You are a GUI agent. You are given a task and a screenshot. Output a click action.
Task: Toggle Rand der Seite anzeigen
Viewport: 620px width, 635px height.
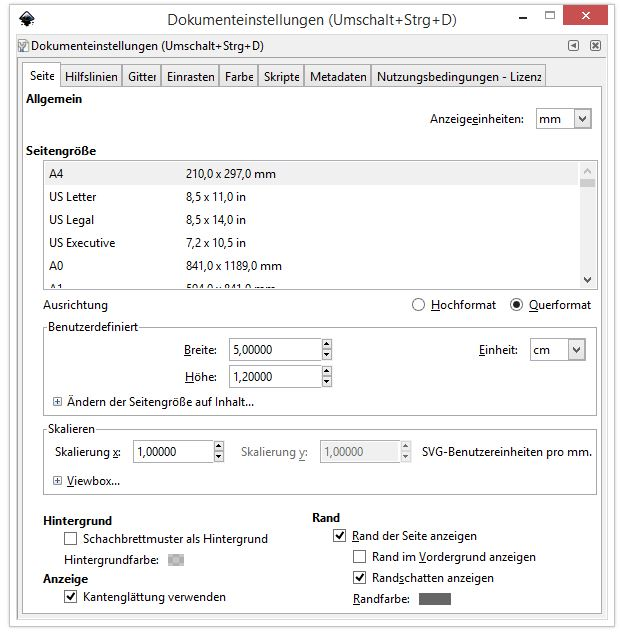(x=339, y=536)
